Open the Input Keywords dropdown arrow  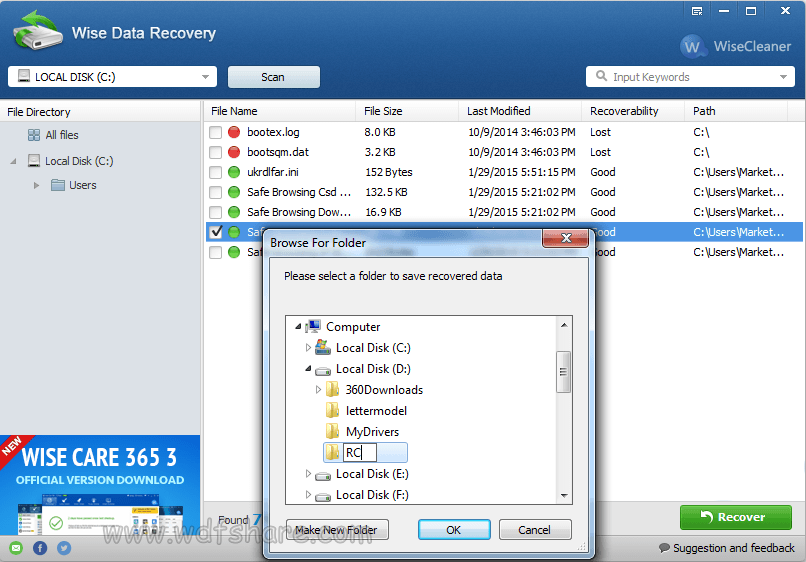(x=783, y=77)
